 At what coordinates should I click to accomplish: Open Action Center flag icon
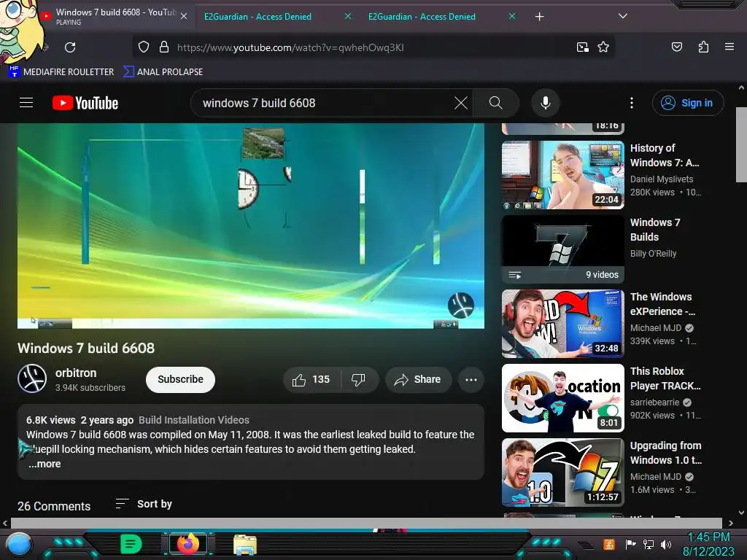630,544
